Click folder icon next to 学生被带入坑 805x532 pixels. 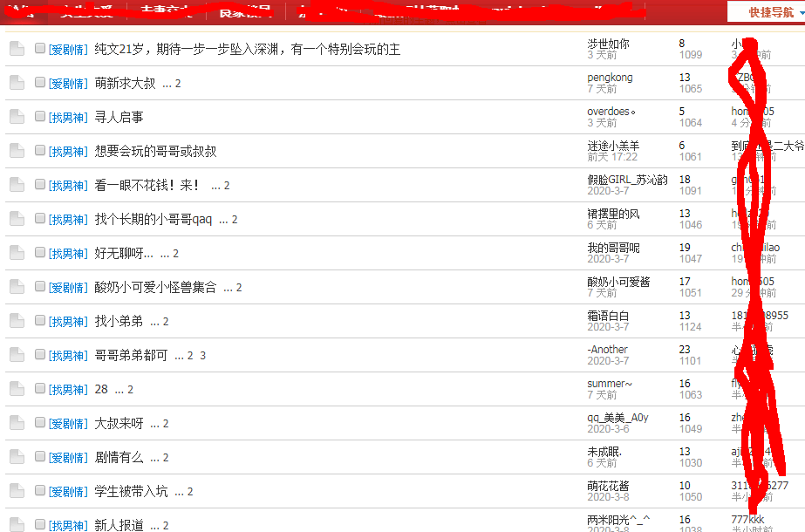click(17, 491)
